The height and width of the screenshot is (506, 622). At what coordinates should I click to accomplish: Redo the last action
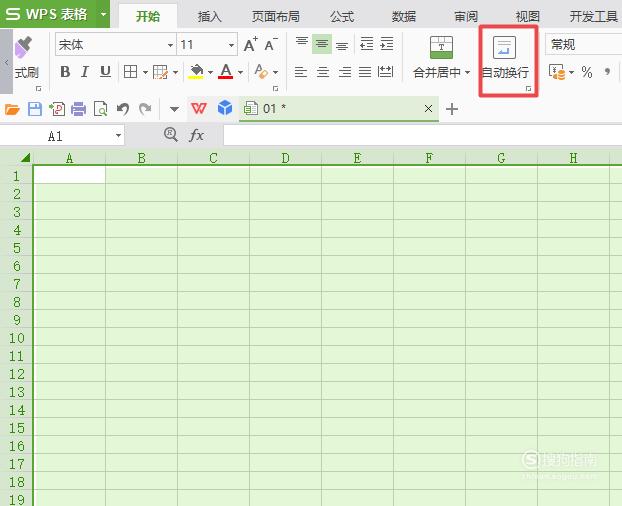pos(145,109)
